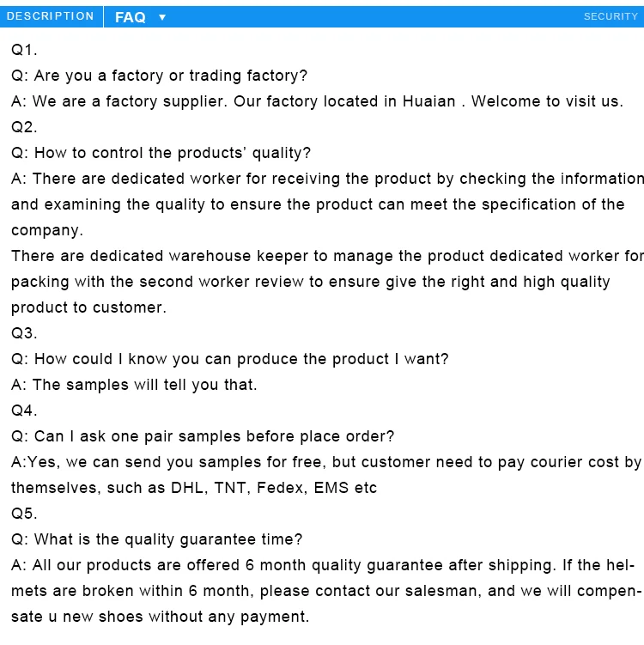Image resolution: width=644 pixels, height=645 pixels.
Task: Click the dedicated warehouse keeper line
Action: coord(326,256)
